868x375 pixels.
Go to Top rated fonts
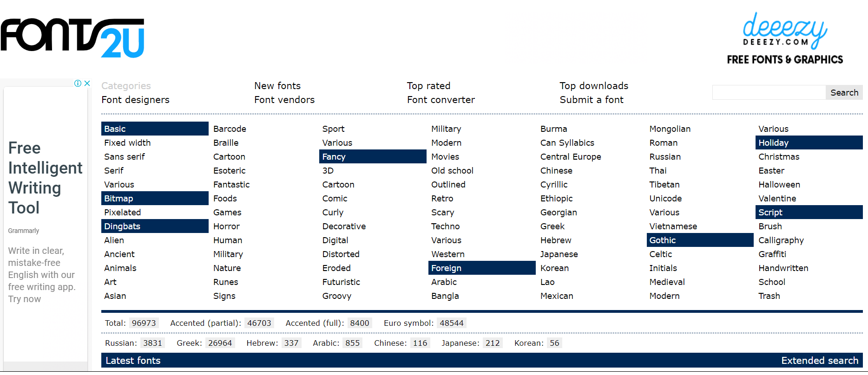click(428, 86)
